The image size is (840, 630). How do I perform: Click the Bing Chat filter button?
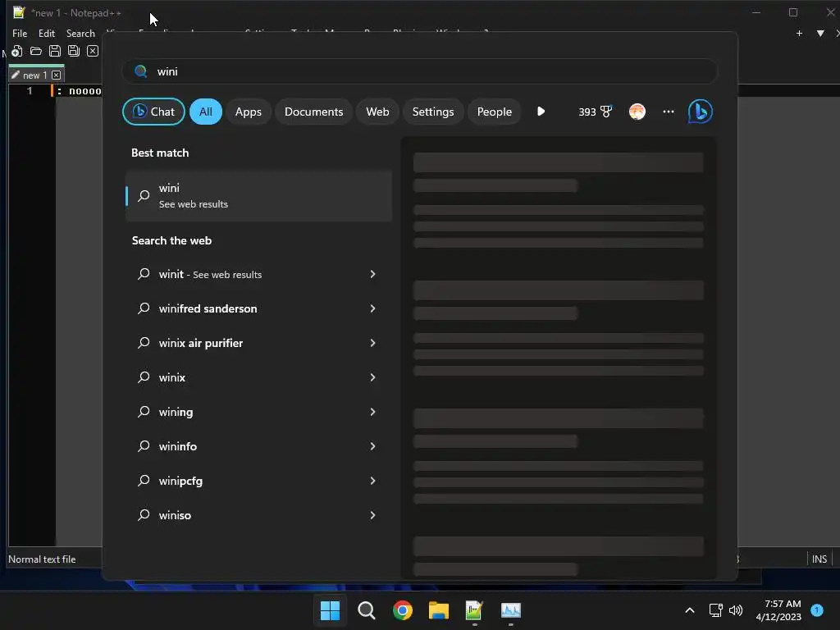[153, 112]
